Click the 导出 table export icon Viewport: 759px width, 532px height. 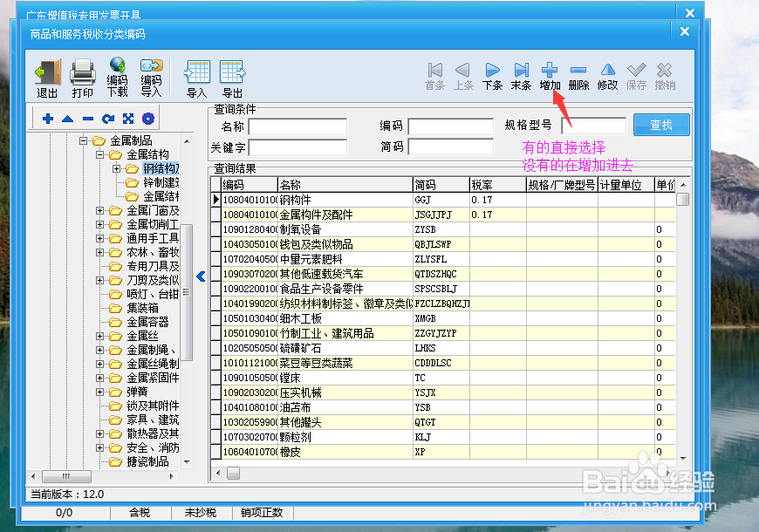232,72
